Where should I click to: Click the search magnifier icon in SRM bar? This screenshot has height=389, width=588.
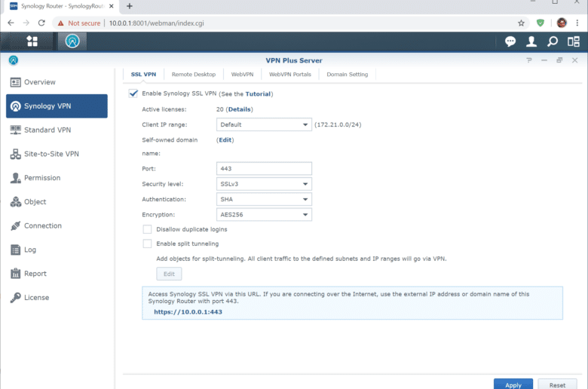[x=553, y=41]
